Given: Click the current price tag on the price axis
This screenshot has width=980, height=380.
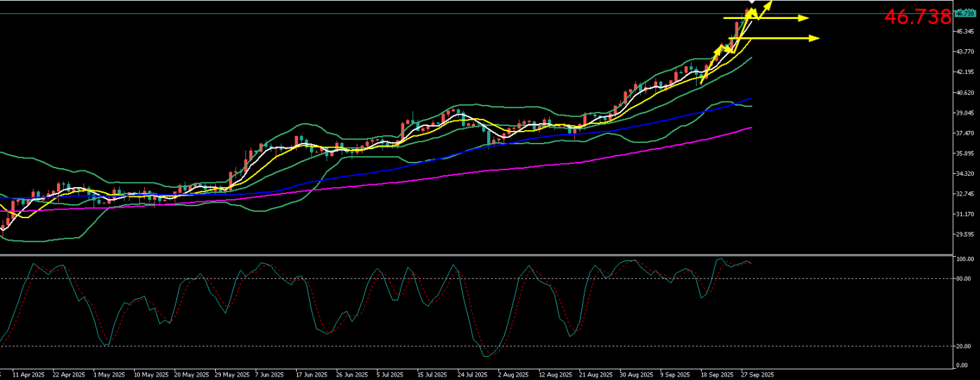Looking at the screenshot, I should point(965,13).
